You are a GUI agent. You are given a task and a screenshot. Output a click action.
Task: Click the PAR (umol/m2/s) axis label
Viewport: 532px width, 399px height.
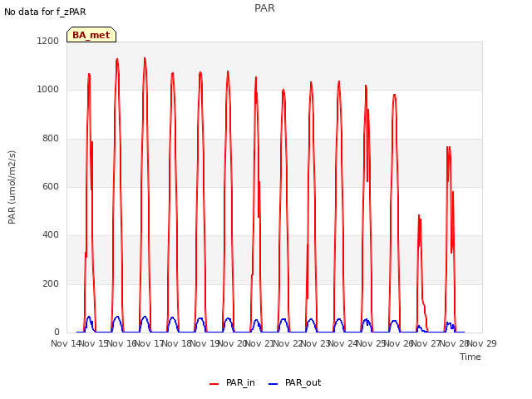pos(12,187)
